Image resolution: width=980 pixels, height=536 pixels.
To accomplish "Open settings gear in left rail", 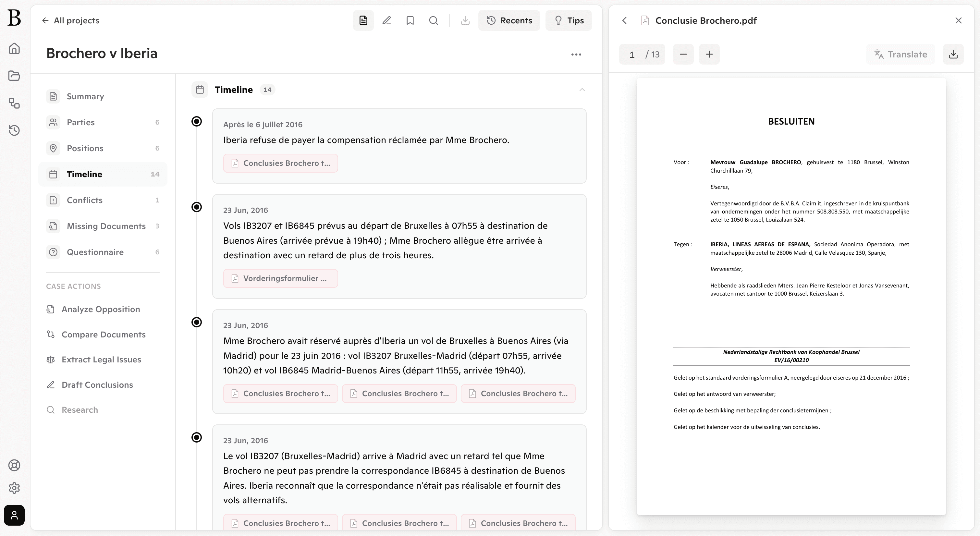I will (x=14, y=488).
